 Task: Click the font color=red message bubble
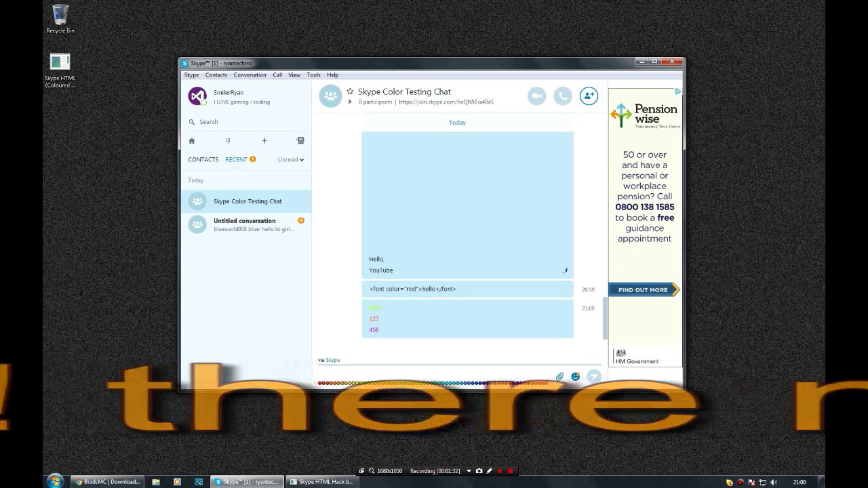[x=467, y=289]
